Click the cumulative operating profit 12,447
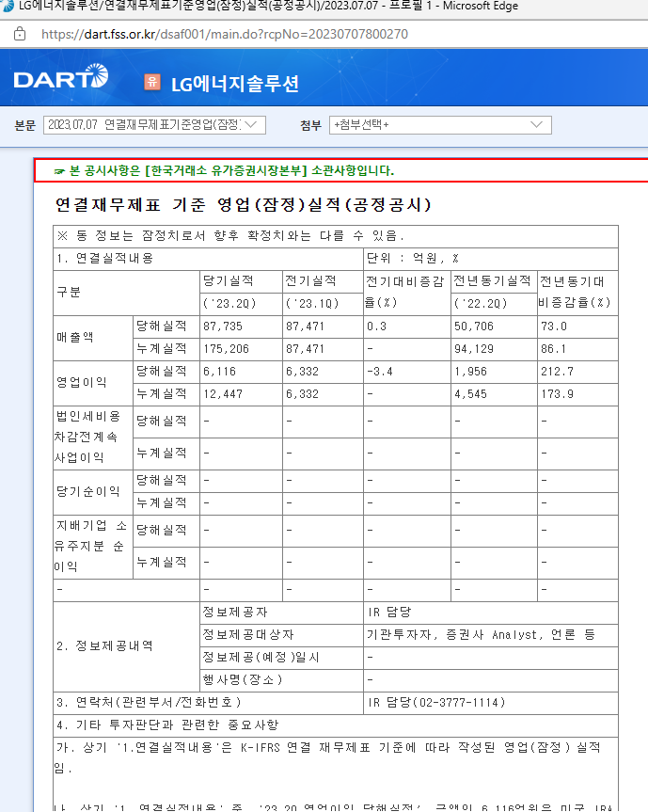648x812 pixels. point(223,394)
